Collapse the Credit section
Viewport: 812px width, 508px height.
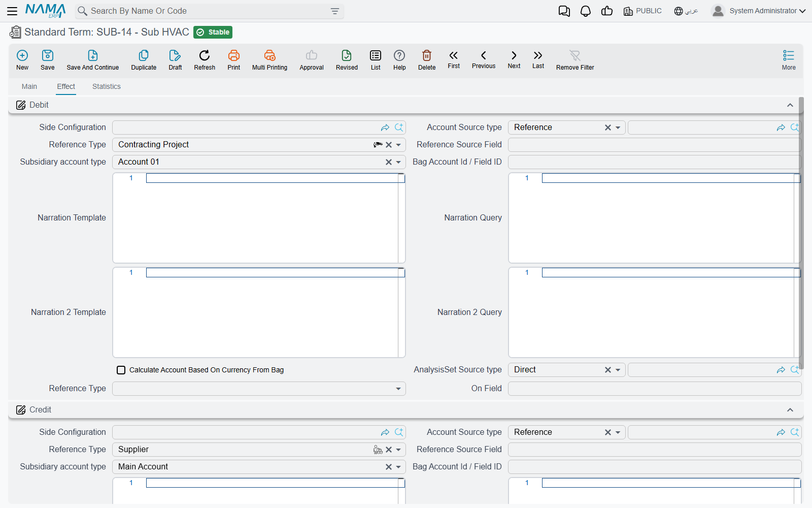point(790,410)
